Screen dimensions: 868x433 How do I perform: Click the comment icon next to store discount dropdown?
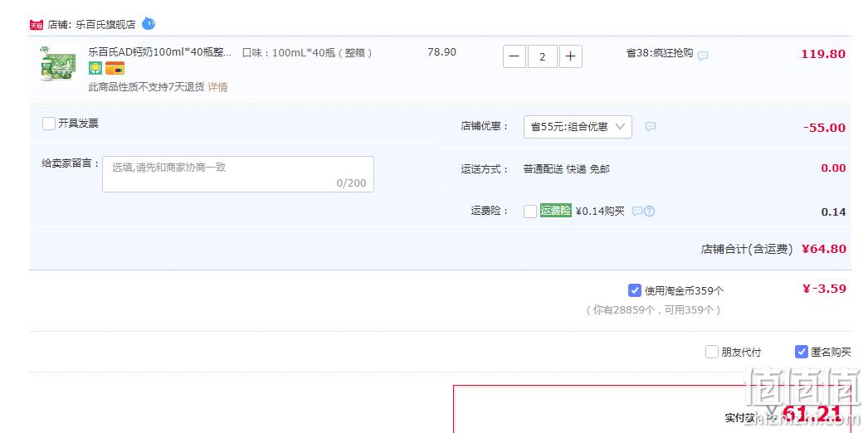[x=651, y=127]
